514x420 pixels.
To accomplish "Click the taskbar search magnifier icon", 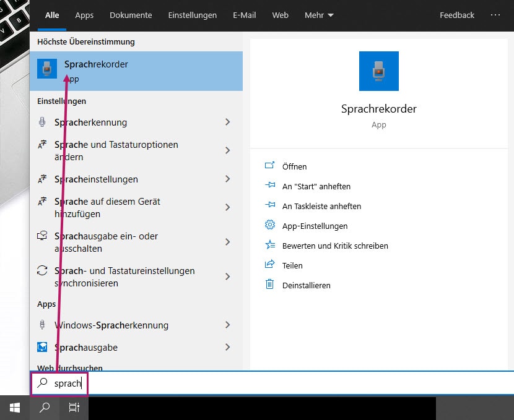I will click(x=45, y=408).
